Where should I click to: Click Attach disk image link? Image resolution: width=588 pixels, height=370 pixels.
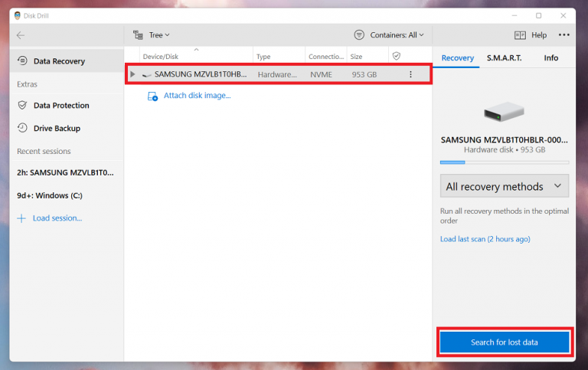[197, 96]
